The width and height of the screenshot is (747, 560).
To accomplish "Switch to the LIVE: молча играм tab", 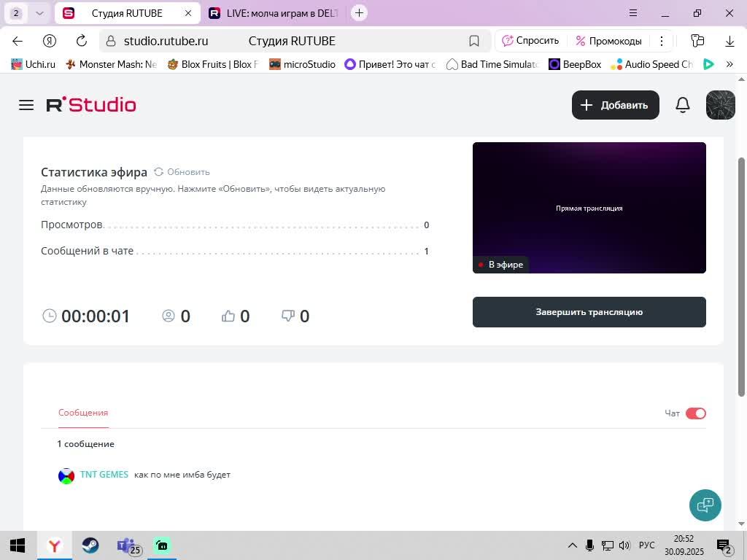I will click(x=275, y=13).
